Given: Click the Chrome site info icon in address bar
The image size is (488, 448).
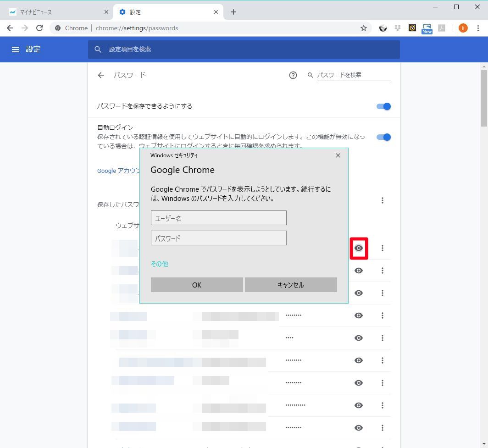Looking at the screenshot, I should (58, 28).
